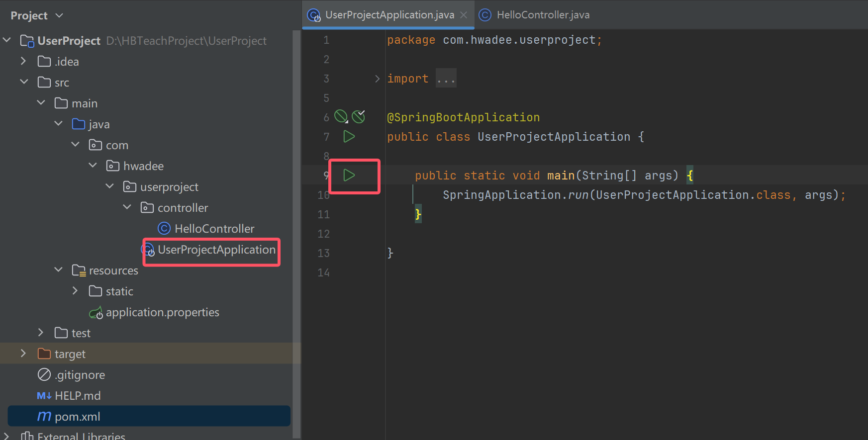Image resolution: width=868 pixels, height=440 pixels.
Task: Click the static folder icon
Action: click(96, 291)
